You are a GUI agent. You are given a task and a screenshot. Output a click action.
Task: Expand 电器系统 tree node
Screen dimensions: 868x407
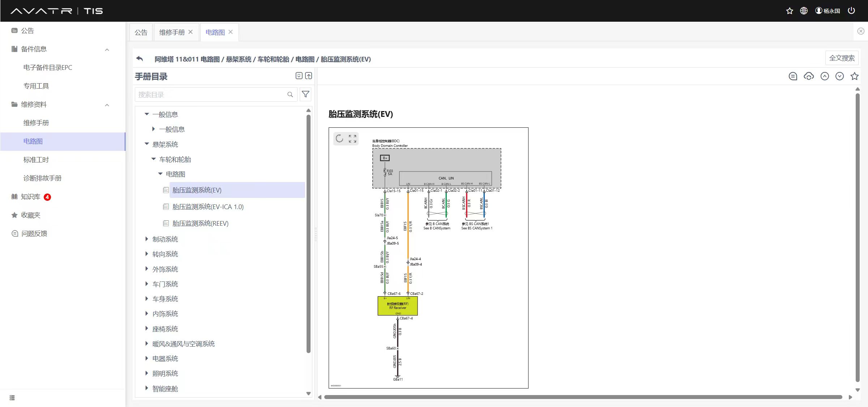pyautogui.click(x=147, y=358)
